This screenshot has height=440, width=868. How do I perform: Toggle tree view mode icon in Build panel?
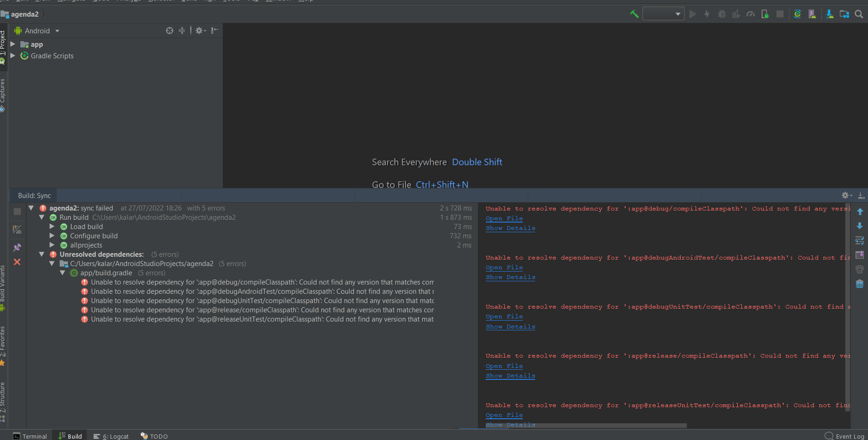pyautogui.click(x=17, y=229)
